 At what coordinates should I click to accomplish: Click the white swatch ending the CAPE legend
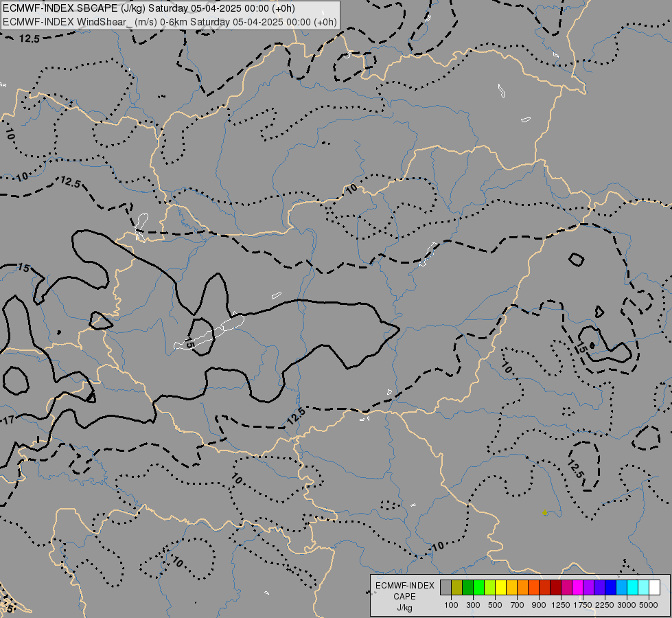click(x=655, y=588)
